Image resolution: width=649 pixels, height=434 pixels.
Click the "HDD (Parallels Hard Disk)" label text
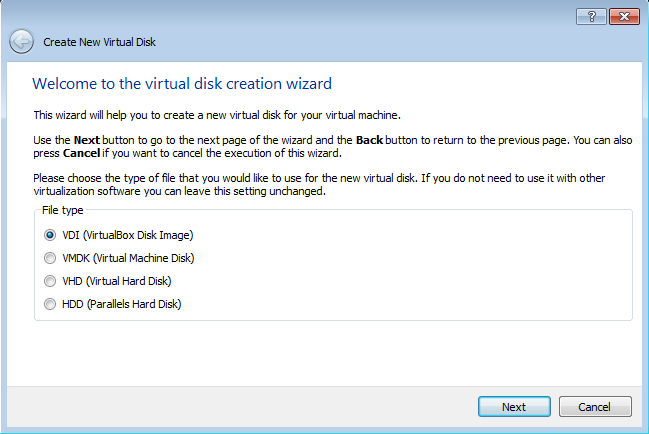[122, 304]
